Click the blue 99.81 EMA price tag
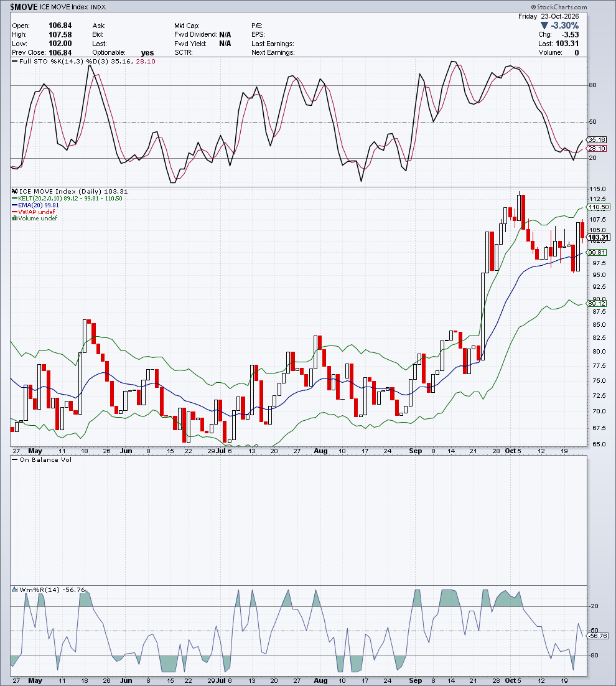Viewport: 616px width, 686px height. point(597,253)
